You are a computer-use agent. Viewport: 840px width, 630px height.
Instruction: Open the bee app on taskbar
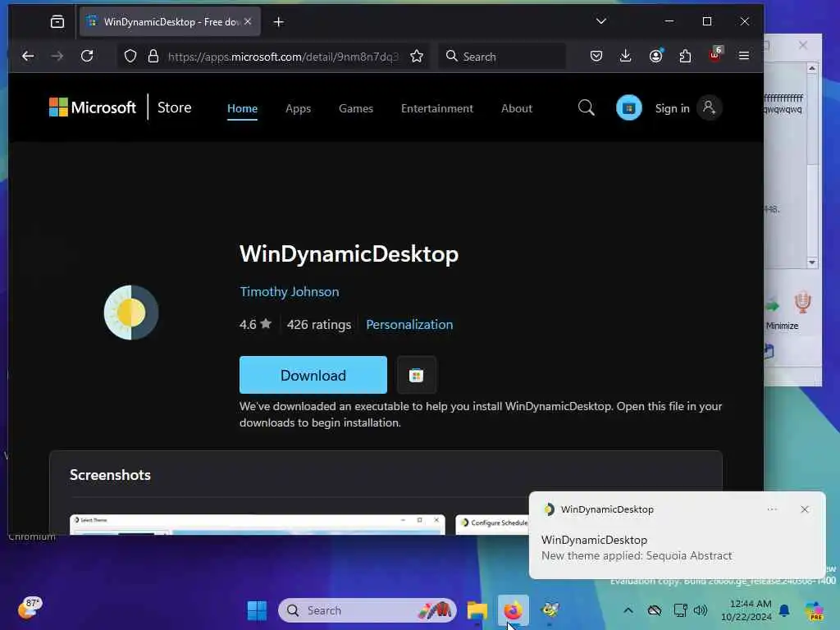[550, 609]
